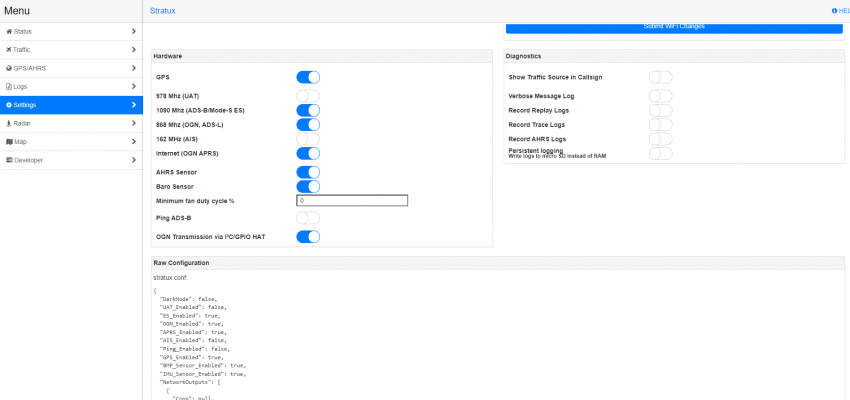The image size is (850, 400).
Task: Open the Radar menu item
Action: point(71,124)
